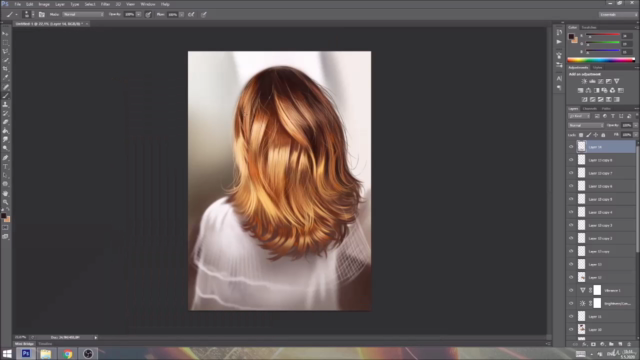This screenshot has height=360, width=640.
Task: Click the Layer 12 thumbnail
Action: (x=582, y=278)
